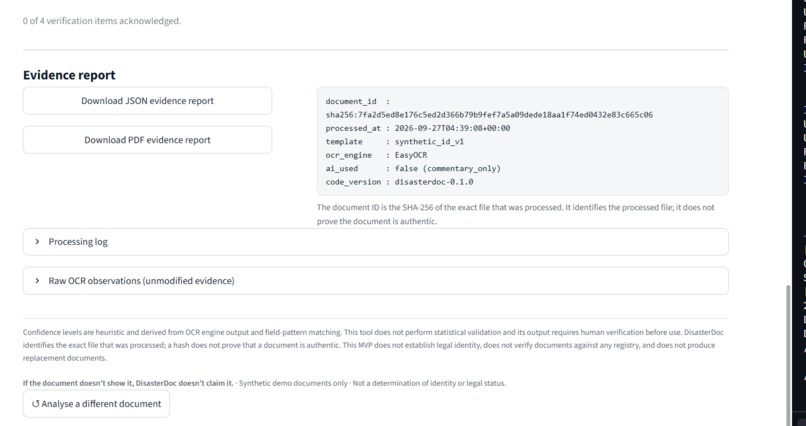Viewport: 806px width, 426px height.
Task: Click the template synthetic_id_v1 line
Action: pos(395,141)
